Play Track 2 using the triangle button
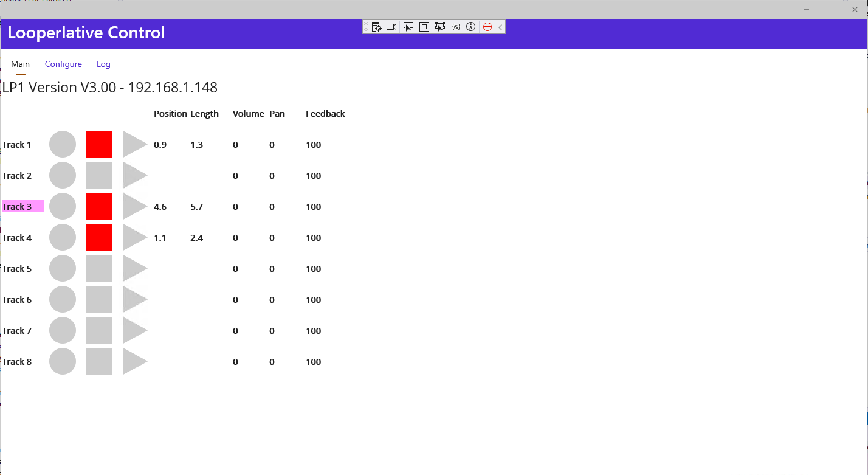This screenshot has height=475, width=868. pyautogui.click(x=135, y=175)
